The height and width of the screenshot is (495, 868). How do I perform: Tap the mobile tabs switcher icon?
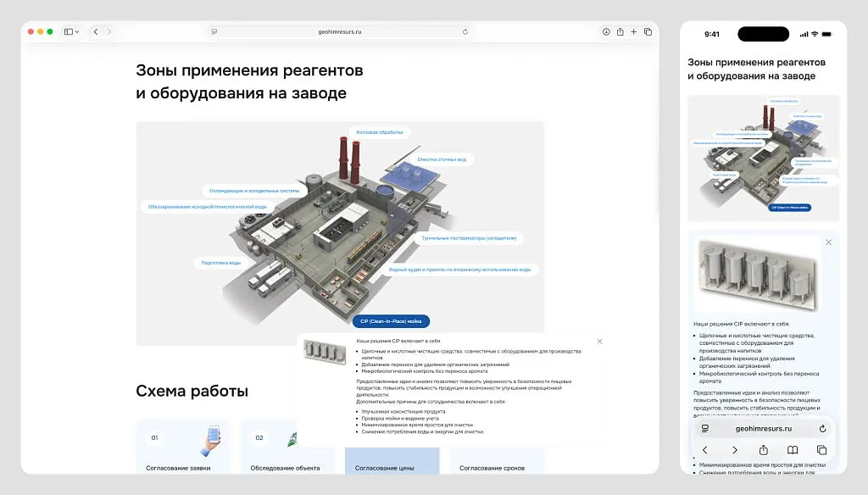822,450
